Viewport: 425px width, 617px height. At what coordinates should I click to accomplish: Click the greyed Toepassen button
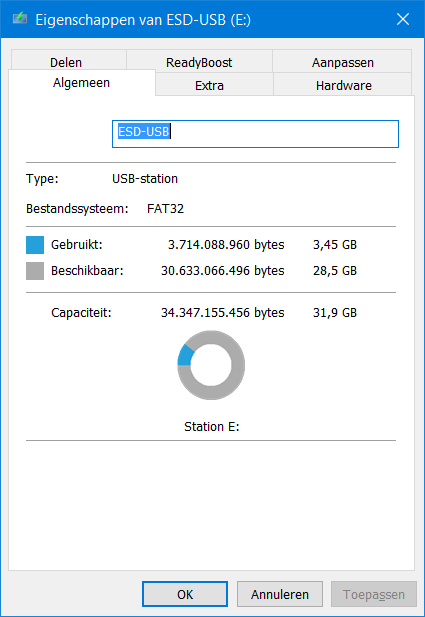coord(374,594)
